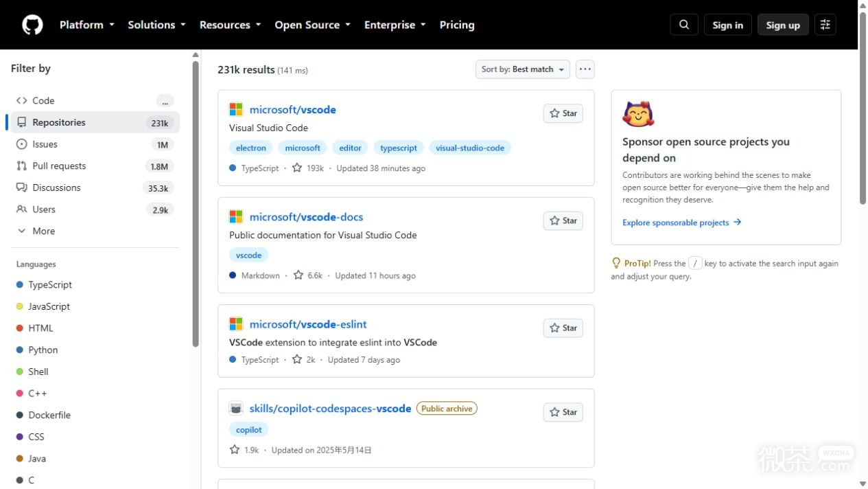868x489 pixels.
Task: Filter results by Discussions
Action: tap(95, 188)
